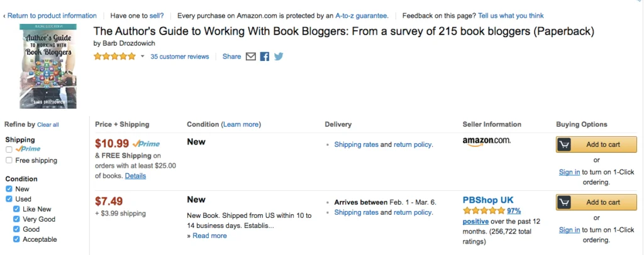The height and width of the screenshot is (255, 644).
Task: Tick the Free shipping checkbox
Action: click(x=9, y=160)
